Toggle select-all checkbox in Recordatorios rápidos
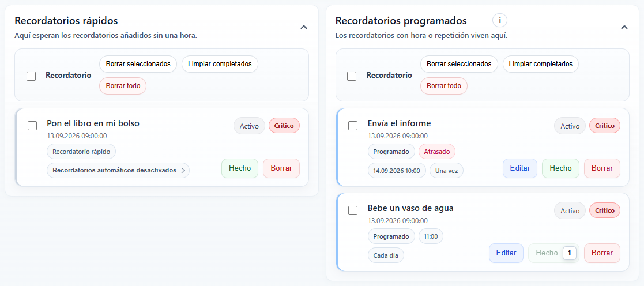 (x=31, y=76)
